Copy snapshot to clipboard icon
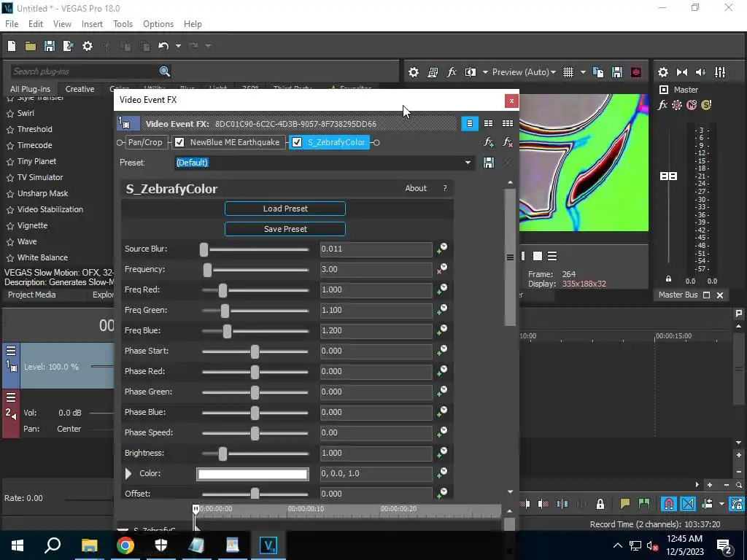Image resolution: width=747 pixels, height=560 pixels. 598,72
